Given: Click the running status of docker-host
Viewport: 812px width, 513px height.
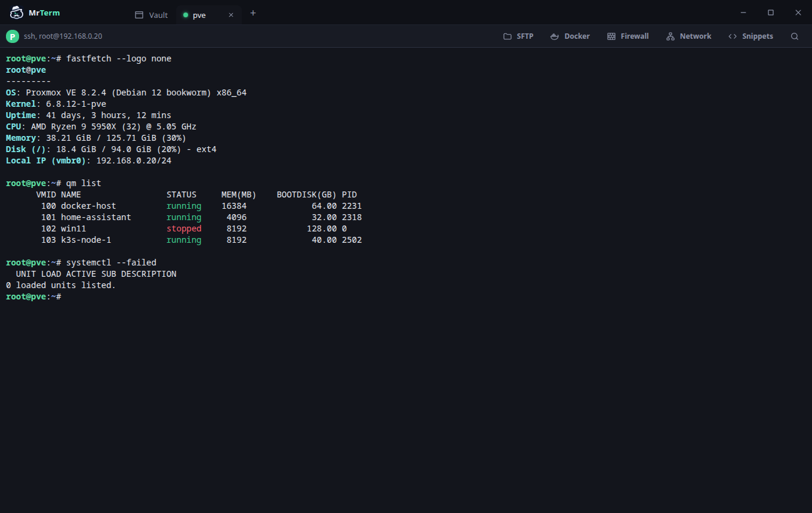Looking at the screenshot, I should (x=184, y=206).
